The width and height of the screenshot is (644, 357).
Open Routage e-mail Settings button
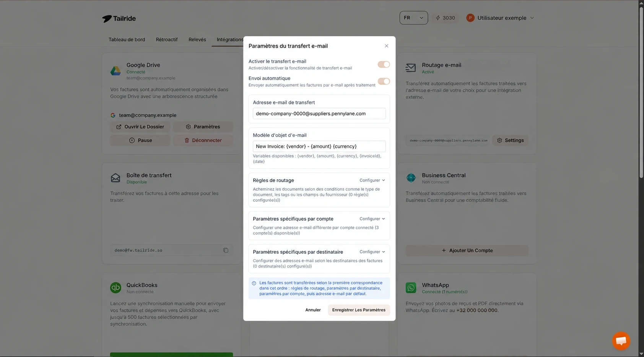pos(510,140)
